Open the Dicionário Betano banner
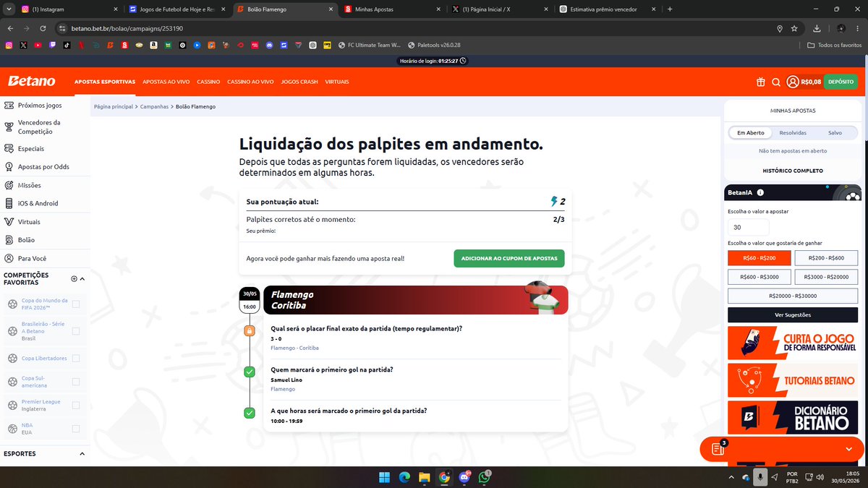This screenshot has width=868, height=488. click(793, 418)
